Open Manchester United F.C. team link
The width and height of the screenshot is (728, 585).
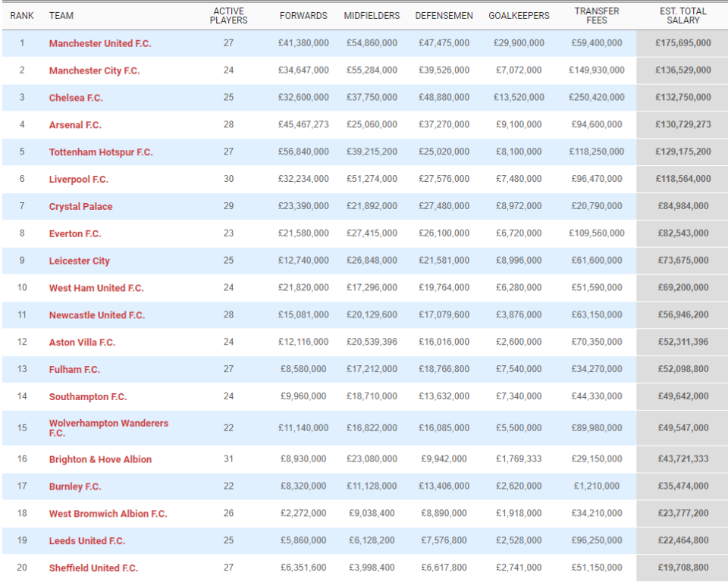(100, 44)
